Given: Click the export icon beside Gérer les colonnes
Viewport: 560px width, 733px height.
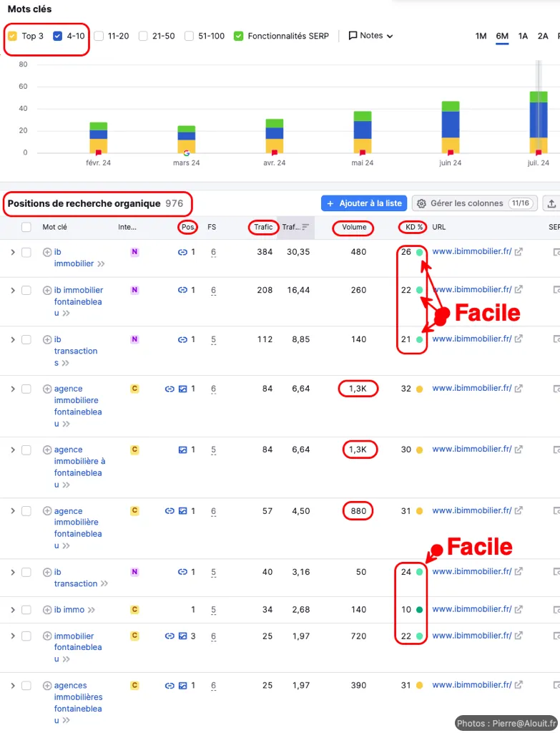Looking at the screenshot, I should 551,203.
